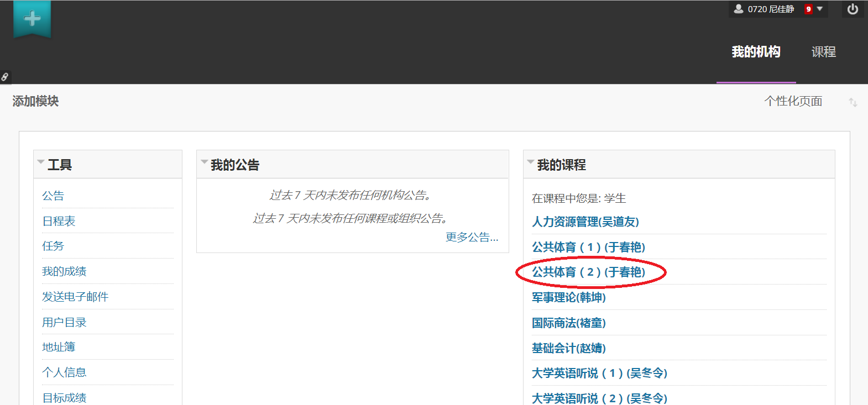The image size is (868, 405).
Task: Open course 军事理论(韩坤)
Action: [x=568, y=297]
